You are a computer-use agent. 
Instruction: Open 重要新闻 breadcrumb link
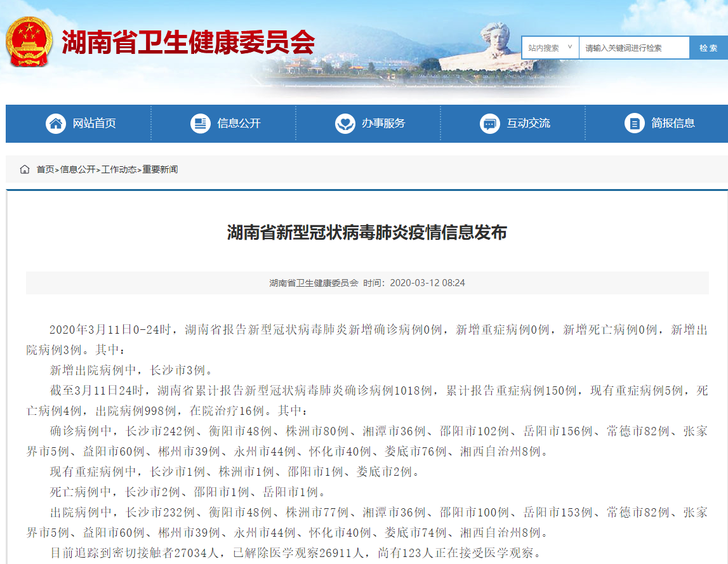[160, 169]
